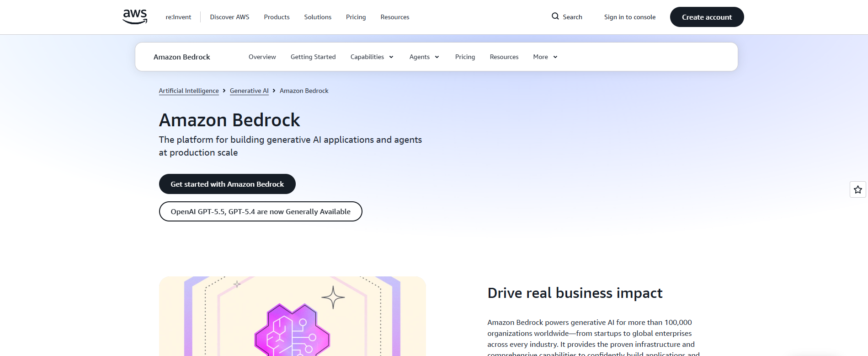868x356 pixels.
Task: Click the Create account button
Action: [707, 17]
